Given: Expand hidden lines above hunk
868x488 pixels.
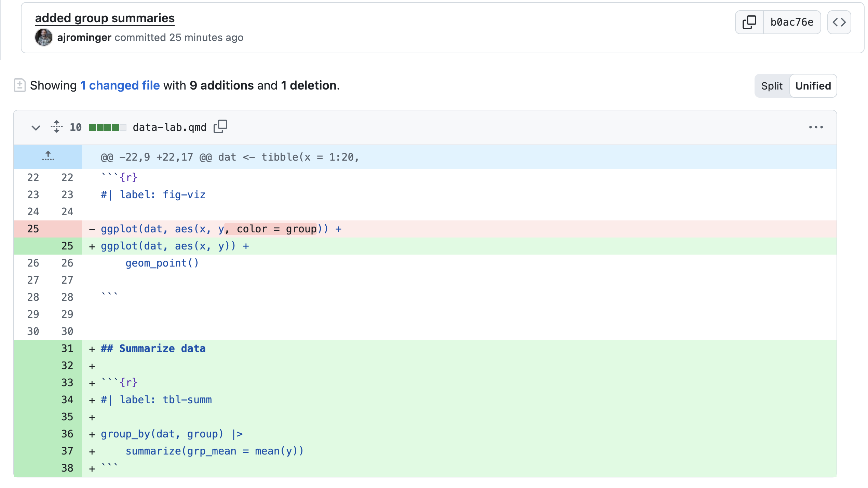Looking at the screenshot, I should pos(48,157).
